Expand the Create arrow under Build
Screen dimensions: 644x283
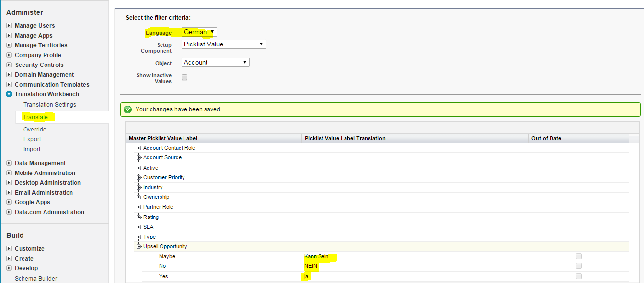click(9, 259)
